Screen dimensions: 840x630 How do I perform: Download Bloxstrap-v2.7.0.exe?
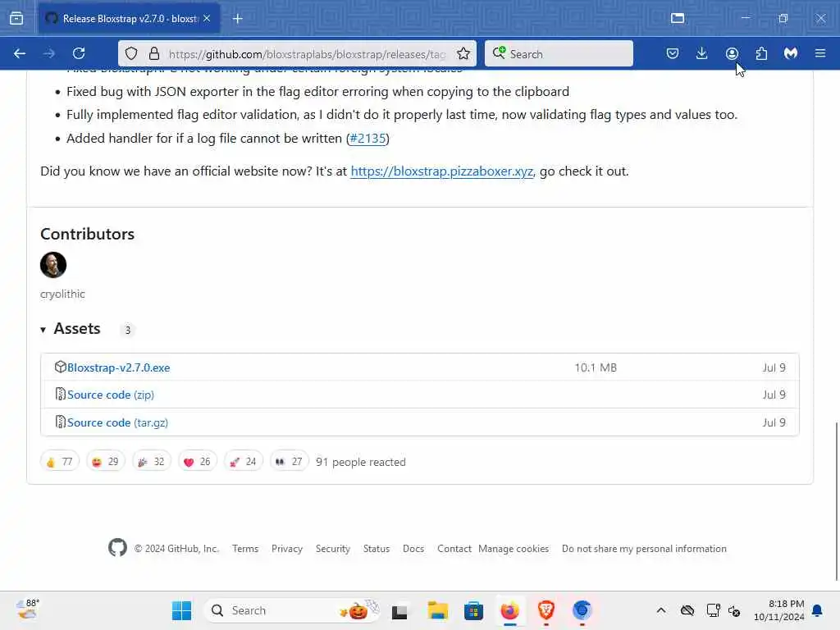click(118, 367)
